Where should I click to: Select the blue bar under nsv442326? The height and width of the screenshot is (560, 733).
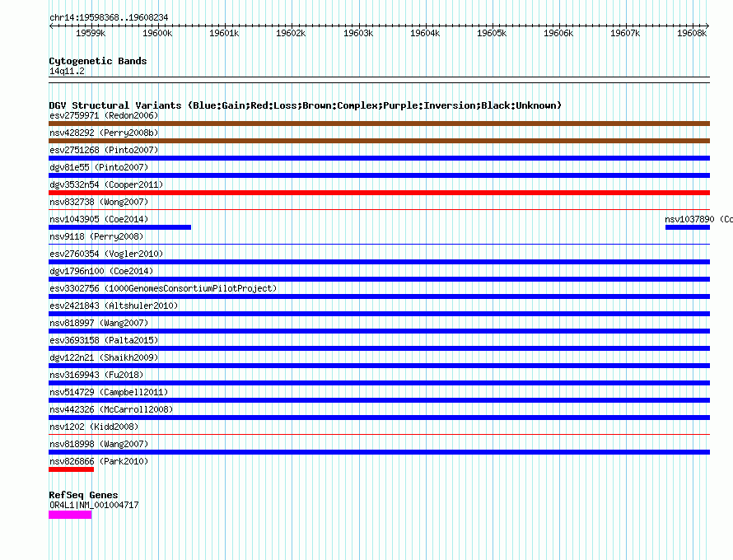[x=379, y=418]
